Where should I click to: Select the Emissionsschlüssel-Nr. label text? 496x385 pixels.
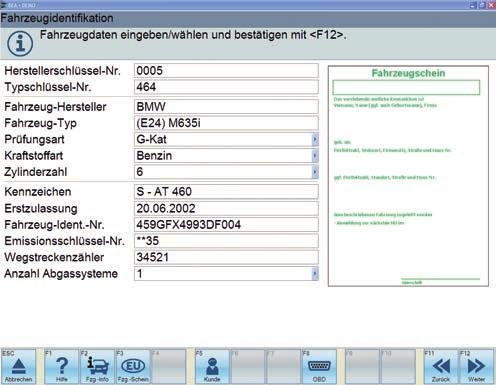pos(64,241)
